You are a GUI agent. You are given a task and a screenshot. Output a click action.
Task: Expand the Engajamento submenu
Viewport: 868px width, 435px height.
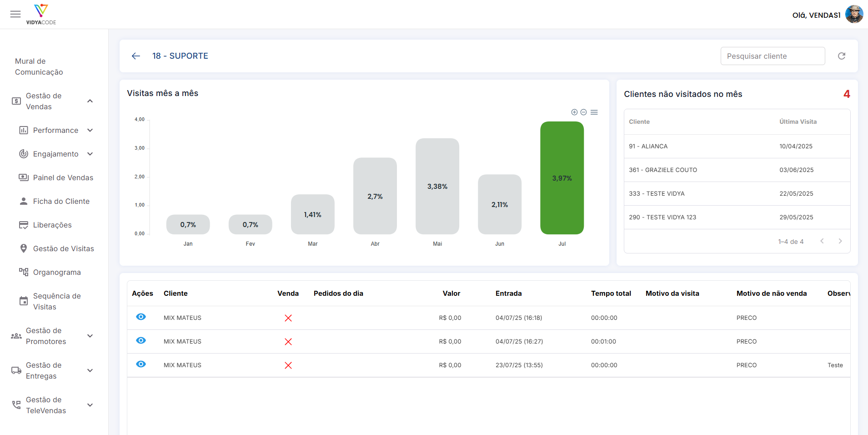(90, 154)
